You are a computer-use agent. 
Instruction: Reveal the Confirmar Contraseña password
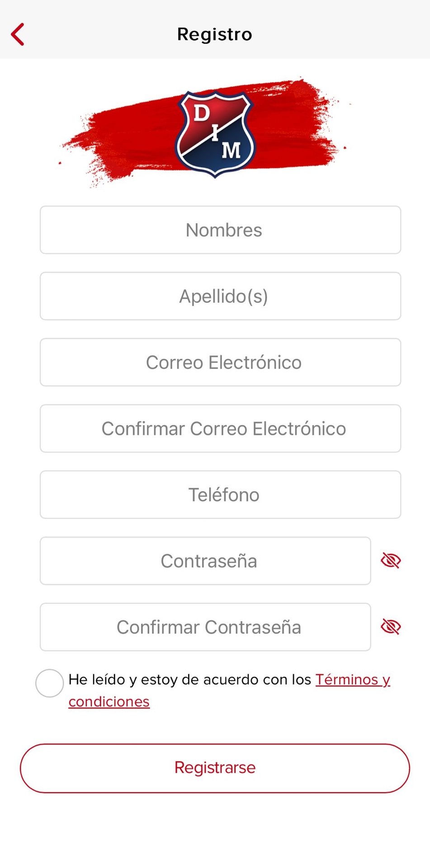click(391, 627)
